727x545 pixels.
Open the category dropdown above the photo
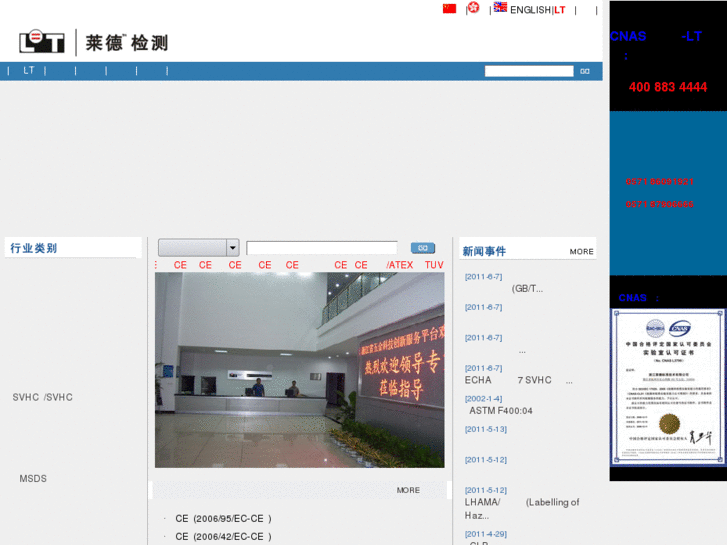coord(198,248)
